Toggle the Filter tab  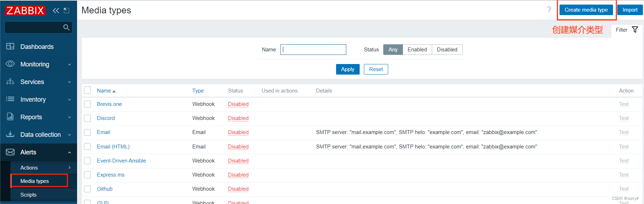627,30
